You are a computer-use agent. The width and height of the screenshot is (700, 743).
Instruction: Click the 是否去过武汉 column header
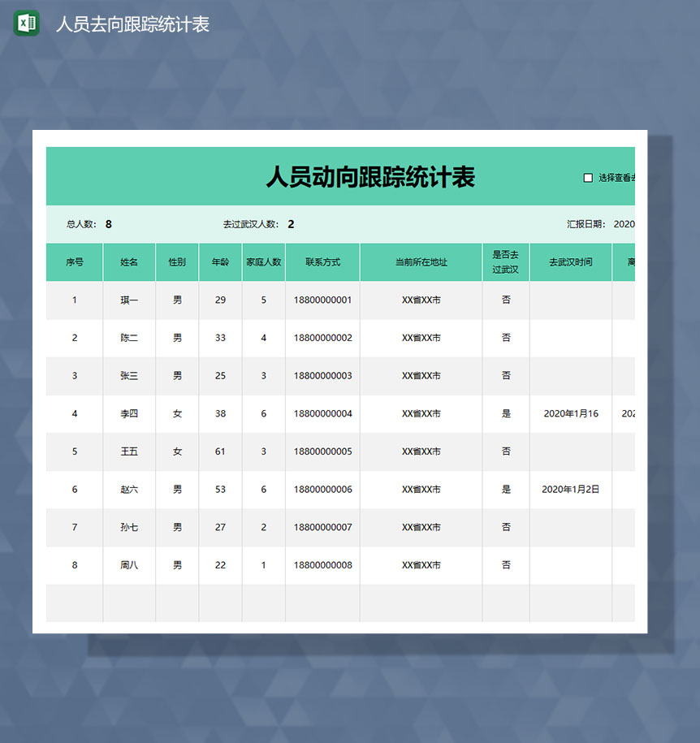pos(505,261)
